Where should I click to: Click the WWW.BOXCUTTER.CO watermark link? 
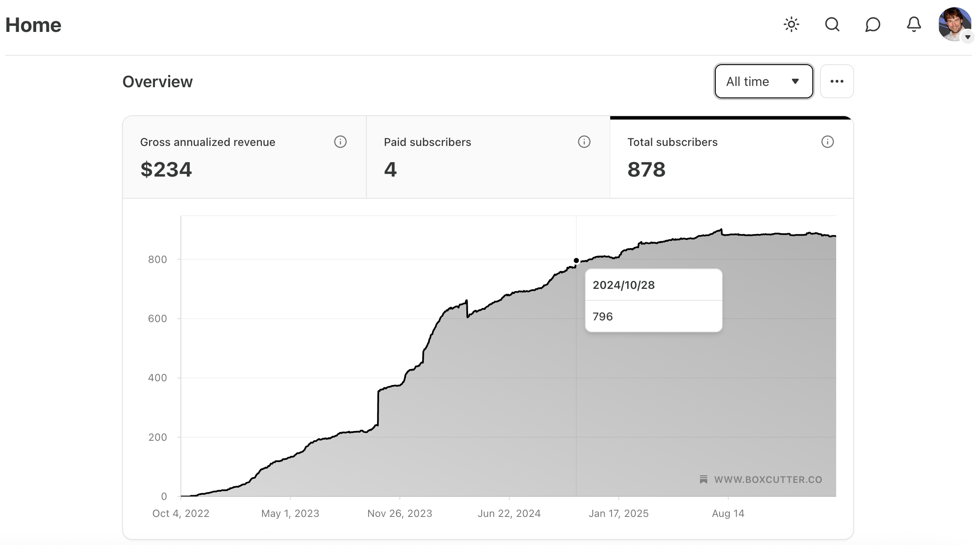coord(761,479)
